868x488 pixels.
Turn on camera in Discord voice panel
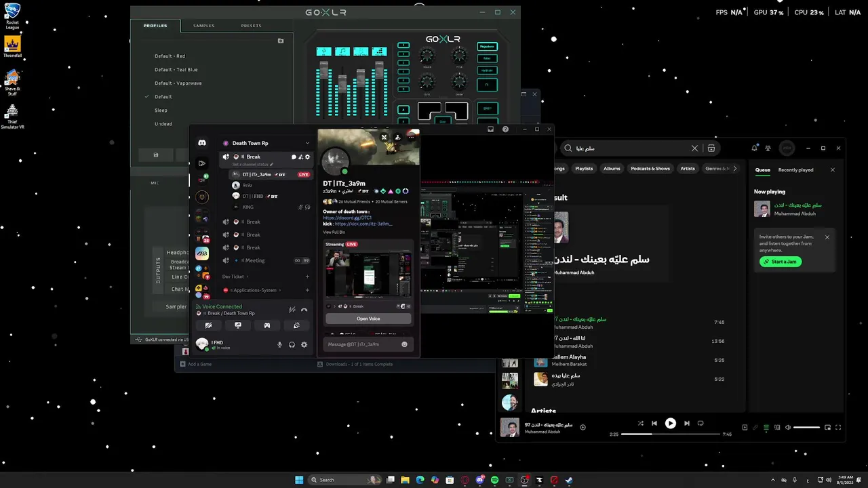(208, 325)
